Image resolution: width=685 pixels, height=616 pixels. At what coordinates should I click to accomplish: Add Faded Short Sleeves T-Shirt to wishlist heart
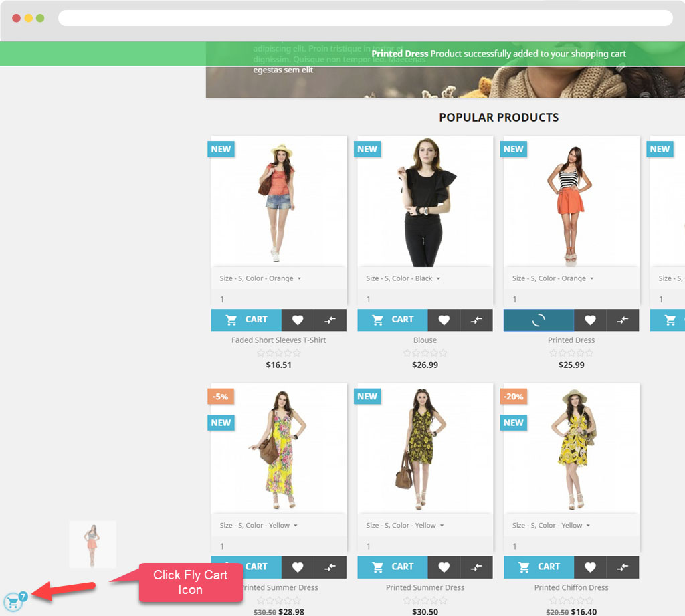[298, 320]
